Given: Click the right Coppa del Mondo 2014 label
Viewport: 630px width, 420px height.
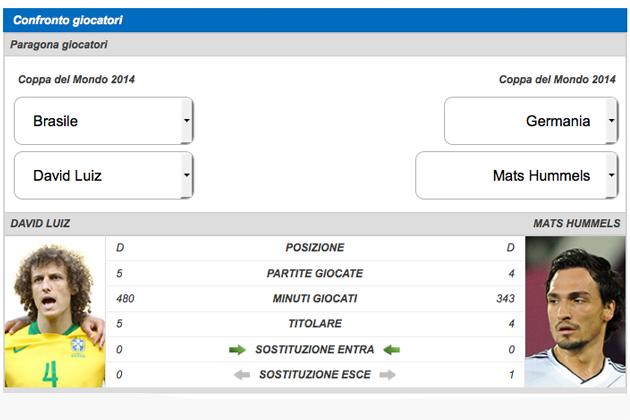Looking at the screenshot, I should coord(557,79).
